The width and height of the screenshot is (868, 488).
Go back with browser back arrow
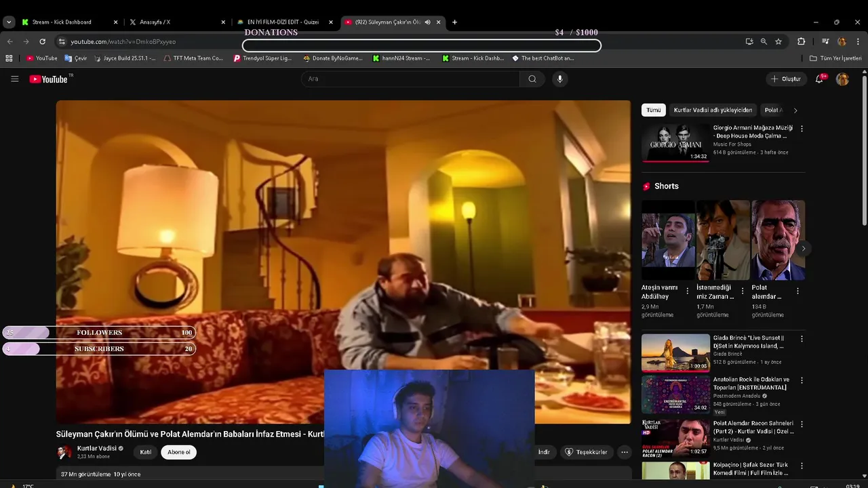coord(10,41)
